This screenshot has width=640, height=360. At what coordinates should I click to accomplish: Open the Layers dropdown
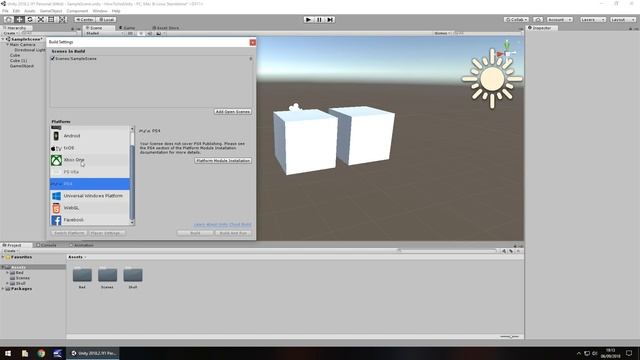593,20
